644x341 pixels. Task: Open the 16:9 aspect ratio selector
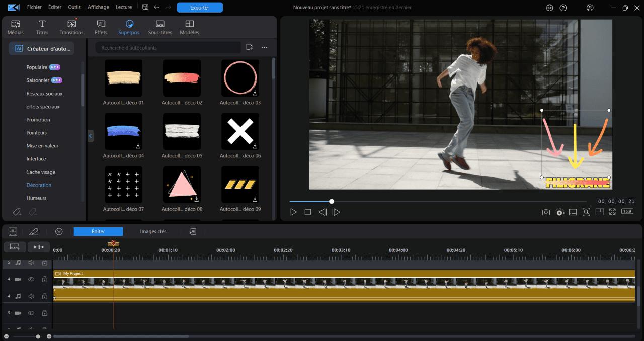(626, 212)
